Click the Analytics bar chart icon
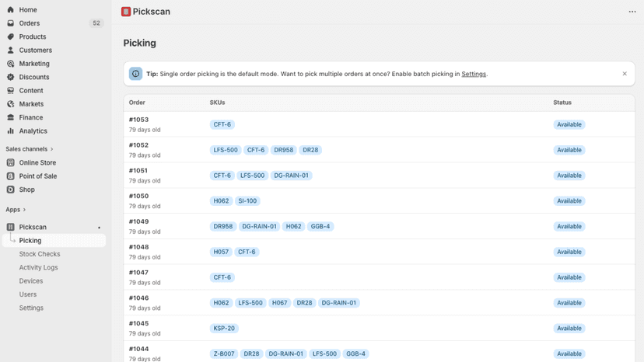This screenshot has height=362, width=644. (x=11, y=131)
